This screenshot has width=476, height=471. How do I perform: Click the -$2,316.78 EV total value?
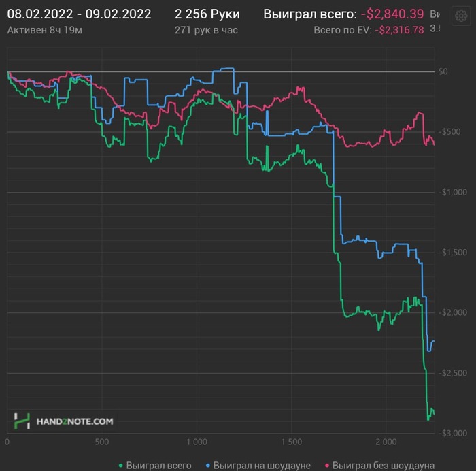pyautogui.click(x=400, y=30)
